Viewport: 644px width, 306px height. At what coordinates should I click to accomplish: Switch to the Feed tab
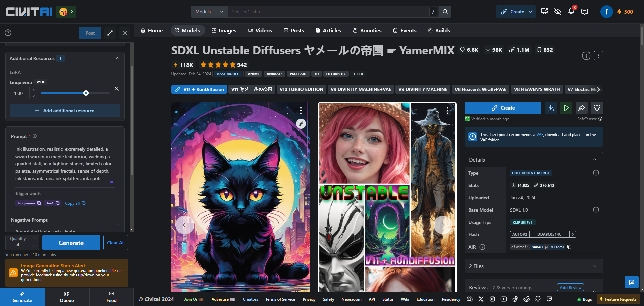click(111, 297)
